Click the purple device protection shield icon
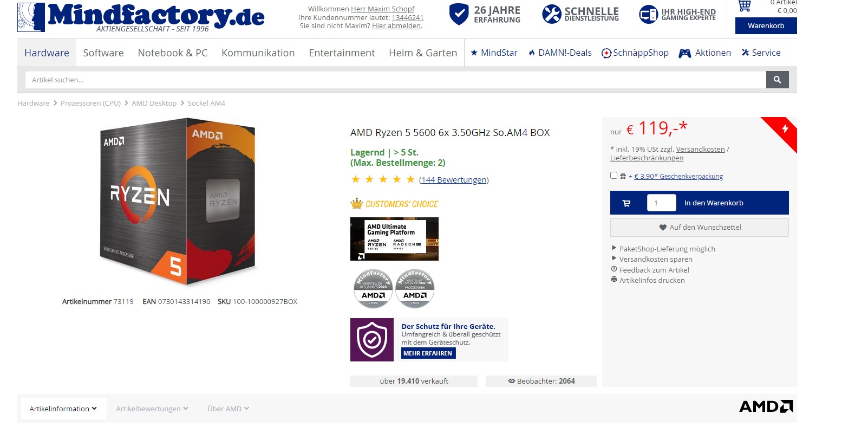868x427 pixels. (372, 340)
